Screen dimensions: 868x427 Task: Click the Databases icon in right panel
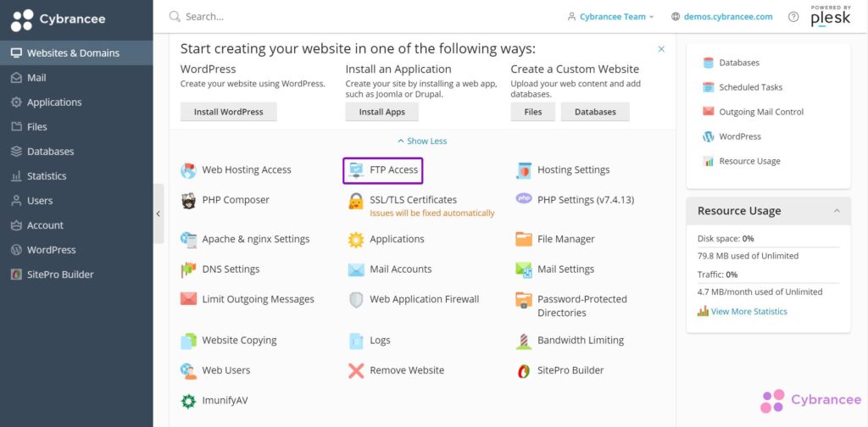coord(708,63)
